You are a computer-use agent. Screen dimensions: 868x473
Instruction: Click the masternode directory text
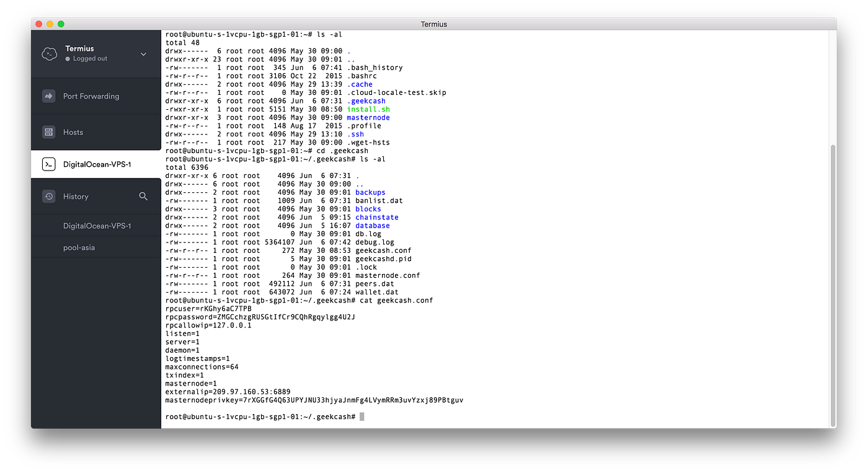(368, 117)
